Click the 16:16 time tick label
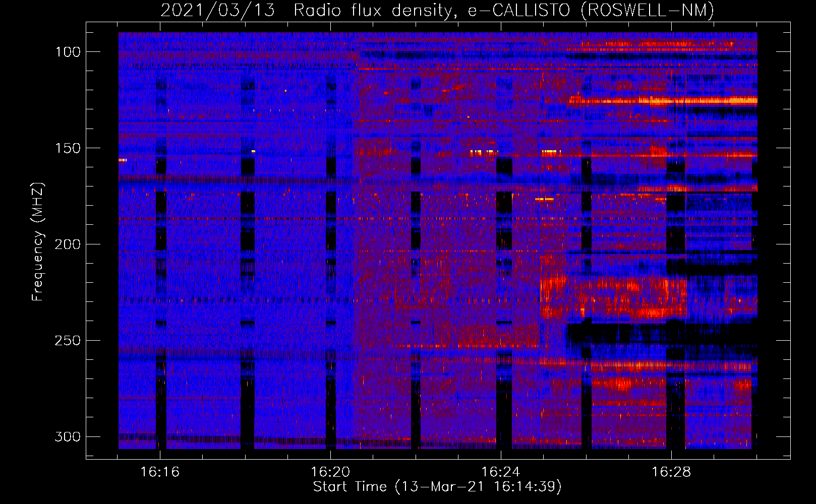The height and width of the screenshot is (504, 816). coord(160,472)
